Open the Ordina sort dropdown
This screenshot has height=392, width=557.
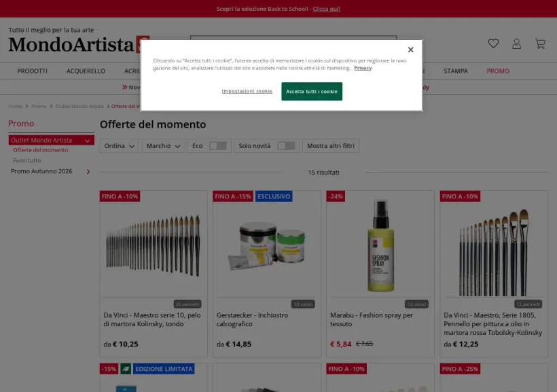coord(119,145)
